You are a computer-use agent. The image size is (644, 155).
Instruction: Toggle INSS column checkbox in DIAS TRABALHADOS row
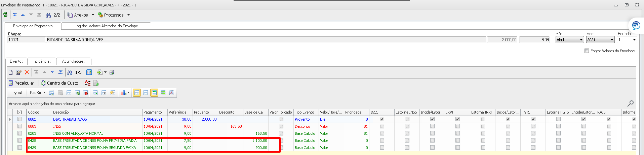[x=382, y=119]
